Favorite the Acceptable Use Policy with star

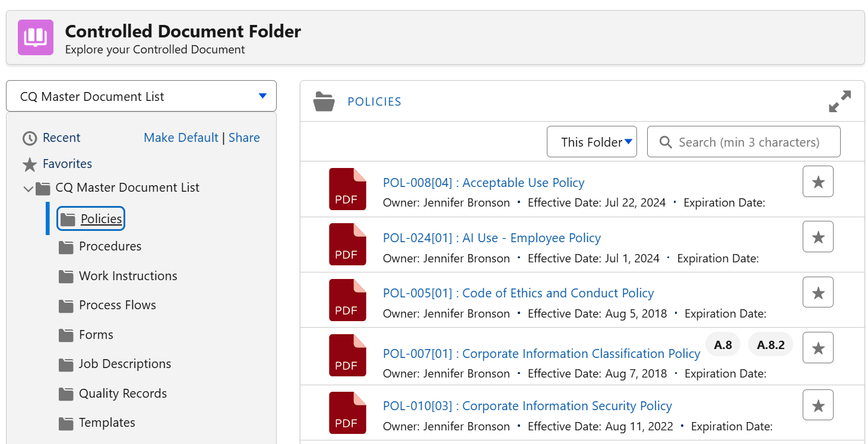tap(818, 182)
